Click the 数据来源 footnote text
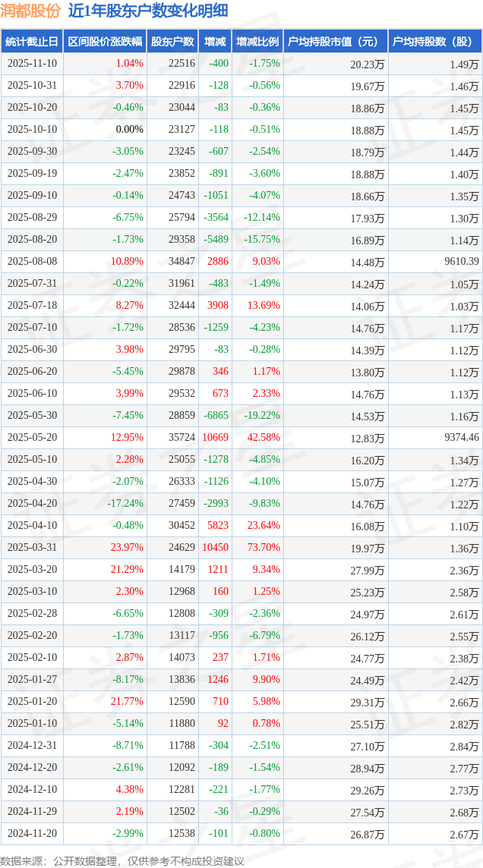The height and width of the screenshot is (868, 483). click(122, 861)
